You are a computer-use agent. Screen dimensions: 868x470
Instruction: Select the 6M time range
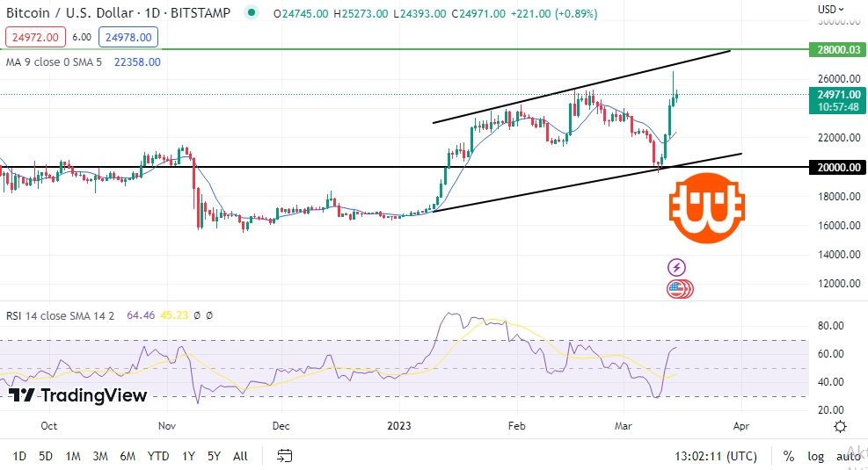click(128, 456)
